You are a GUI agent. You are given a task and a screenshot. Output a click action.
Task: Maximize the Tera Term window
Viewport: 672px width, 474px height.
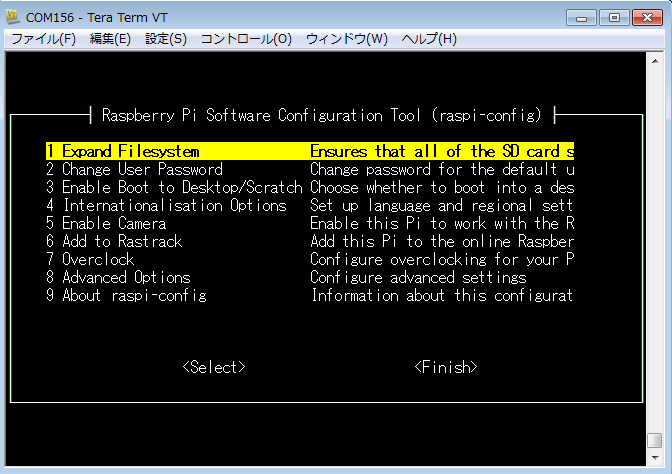pos(614,18)
